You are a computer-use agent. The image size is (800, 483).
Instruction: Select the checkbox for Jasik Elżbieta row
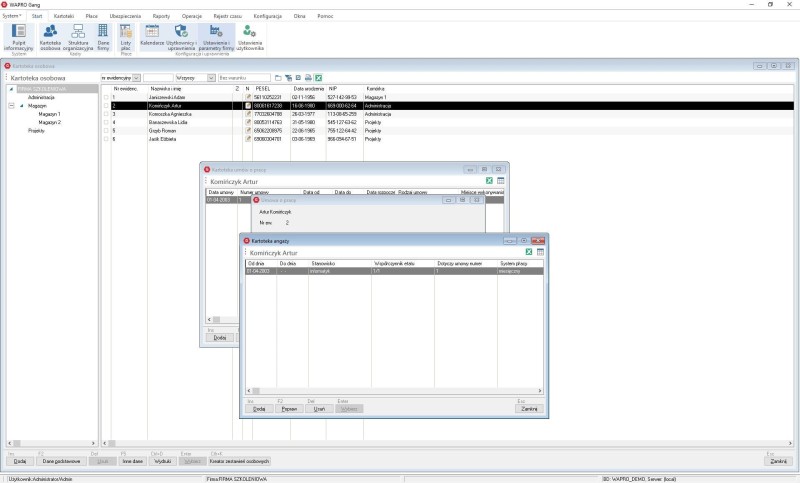106,139
